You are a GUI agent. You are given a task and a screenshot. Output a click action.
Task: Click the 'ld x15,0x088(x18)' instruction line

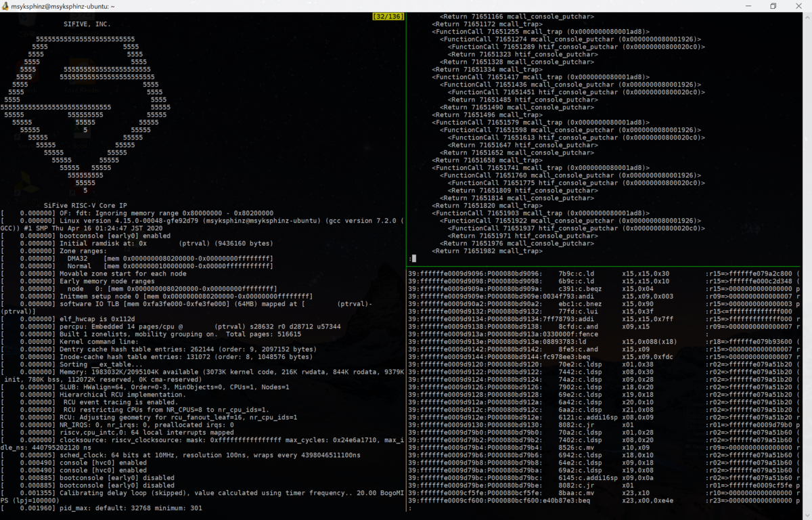point(603,342)
